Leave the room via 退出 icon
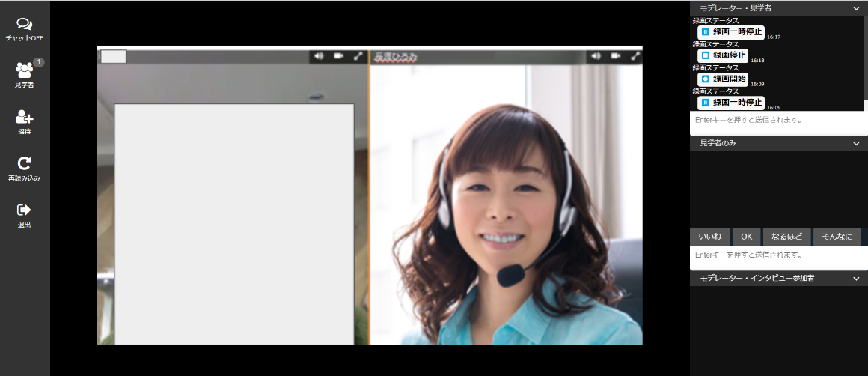Viewport: 868px width, 376px height. (x=25, y=210)
